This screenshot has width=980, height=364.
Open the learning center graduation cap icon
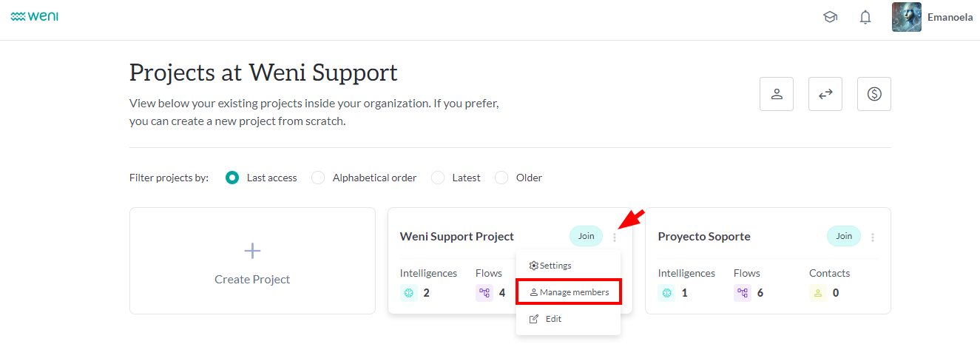pos(830,17)
